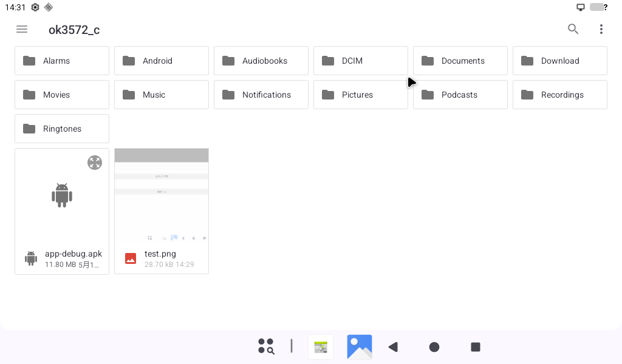Open the app drawer search icon
The height and width of the screenshot is (364, 622).
click(x=266, y=346)
